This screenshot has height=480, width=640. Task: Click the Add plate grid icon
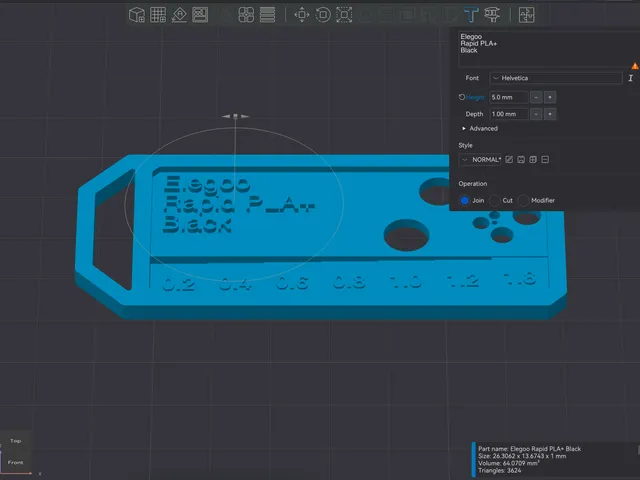158,15
